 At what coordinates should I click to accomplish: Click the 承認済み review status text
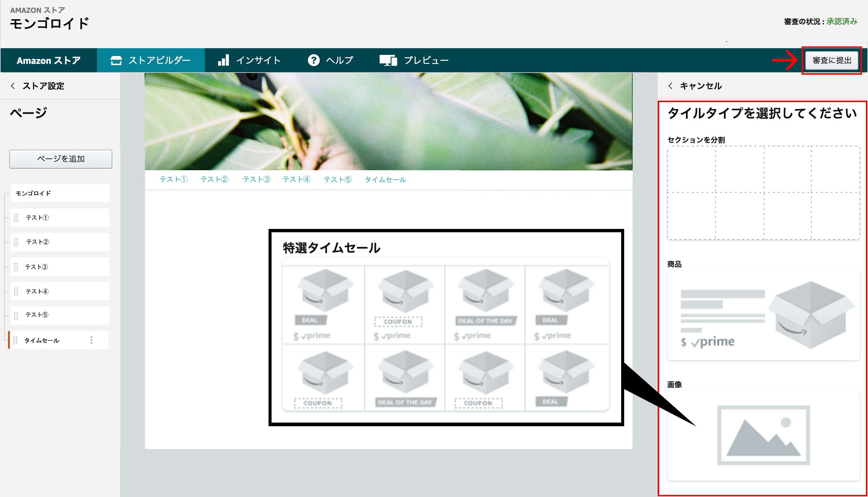pos(842,21)
